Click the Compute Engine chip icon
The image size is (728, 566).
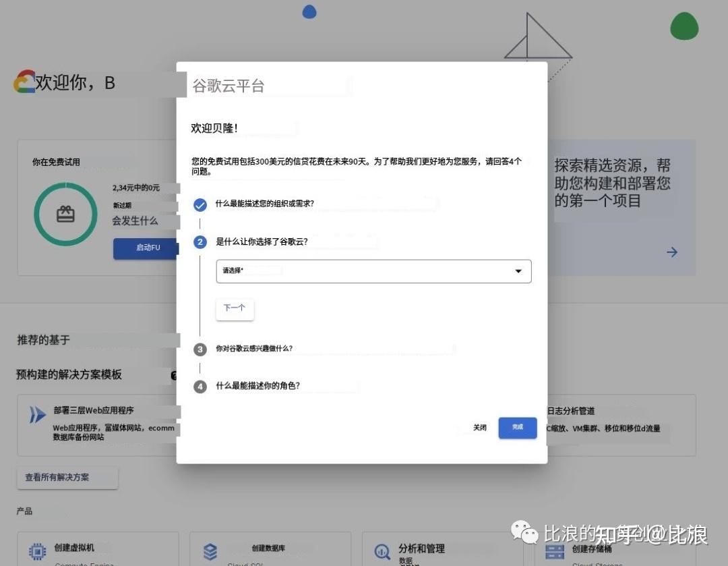[38, 551]
